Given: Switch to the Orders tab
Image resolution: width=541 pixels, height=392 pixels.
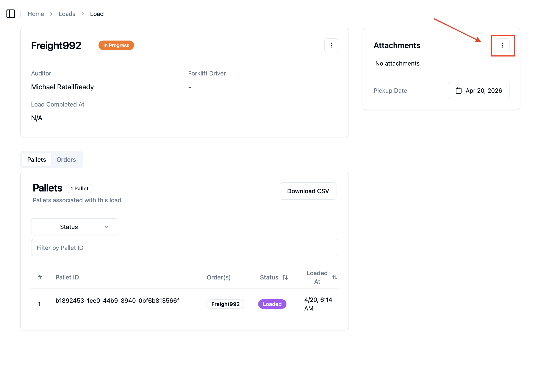Looking at the screenshot, I should tap(66, 160).
